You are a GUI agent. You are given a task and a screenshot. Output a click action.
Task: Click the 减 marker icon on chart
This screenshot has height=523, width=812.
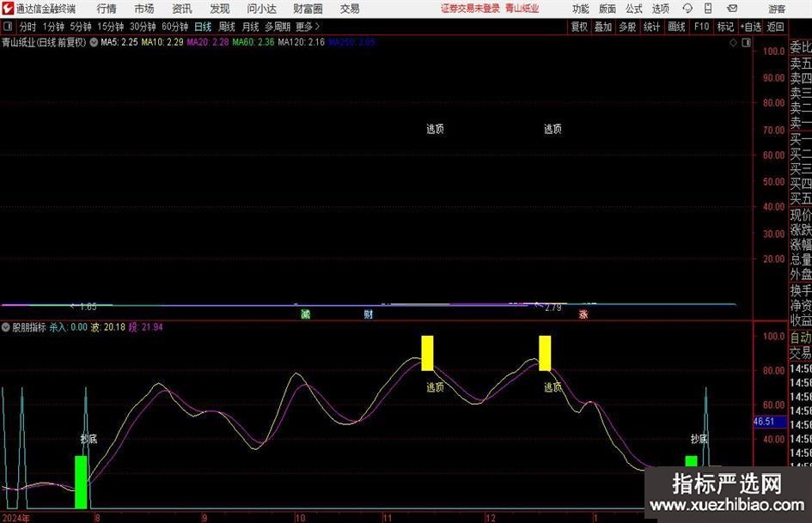(306, 314)
